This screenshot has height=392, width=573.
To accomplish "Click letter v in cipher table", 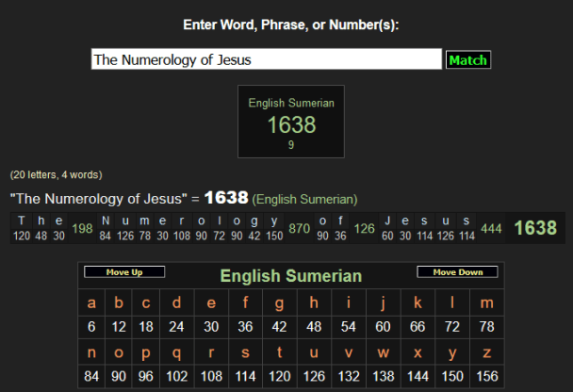I will (349, 352).
